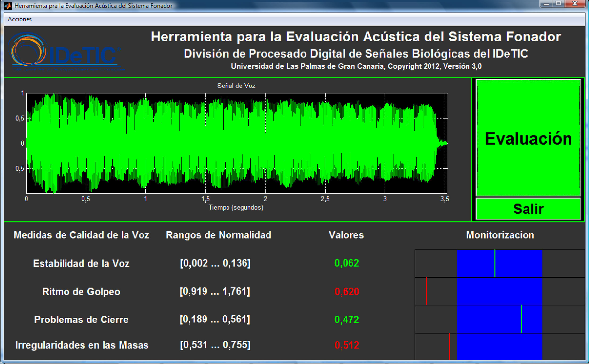Screen dimensions: 589x364
Task: Click the IDeTIC logo
Action: click(x=65, y=52)
